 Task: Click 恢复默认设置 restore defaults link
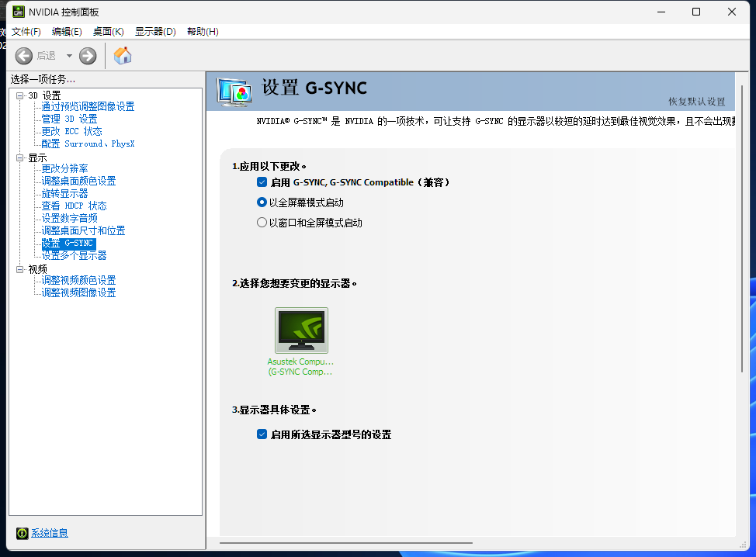pos(697,102)
